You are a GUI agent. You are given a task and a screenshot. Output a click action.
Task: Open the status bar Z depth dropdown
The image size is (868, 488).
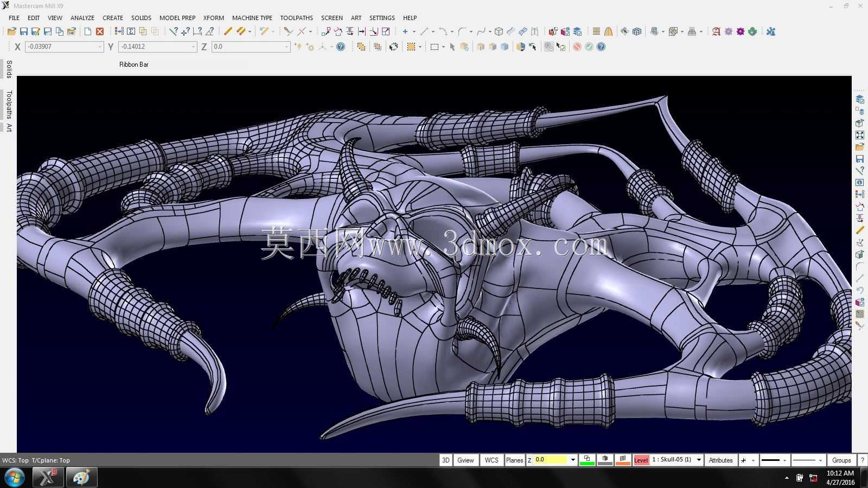[x=573, y=460]
